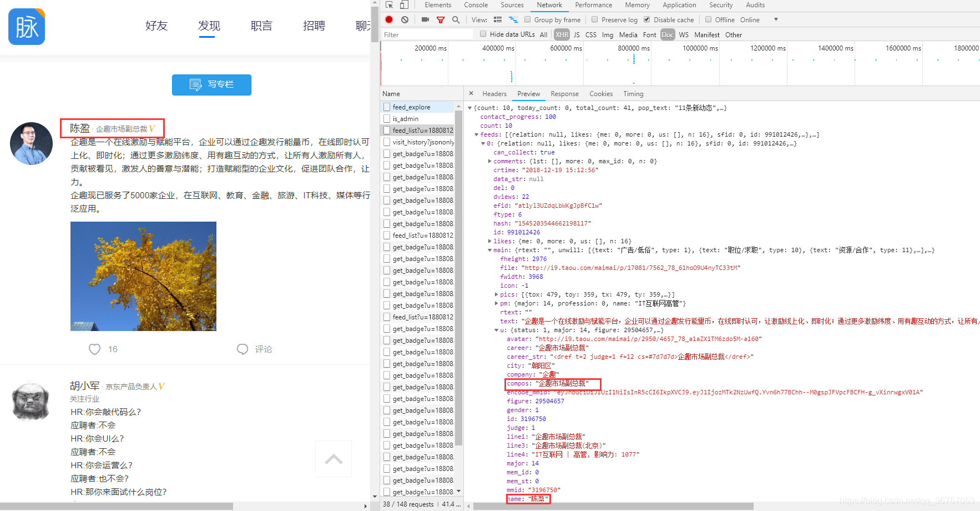Click the preview pane horizontal scrollbar
Screen dimensions: 980x511
coord(613,506)
